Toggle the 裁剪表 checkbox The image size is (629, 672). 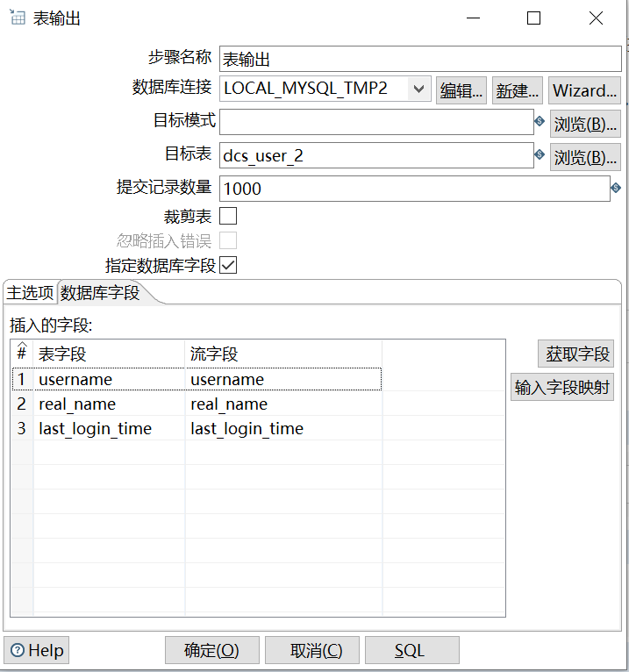pyautogui.click(x=228, y=216)
